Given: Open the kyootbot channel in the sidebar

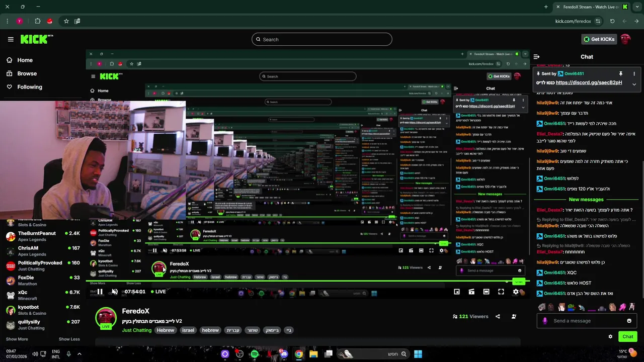Looking at the screenshot, I should coord(42,310).
